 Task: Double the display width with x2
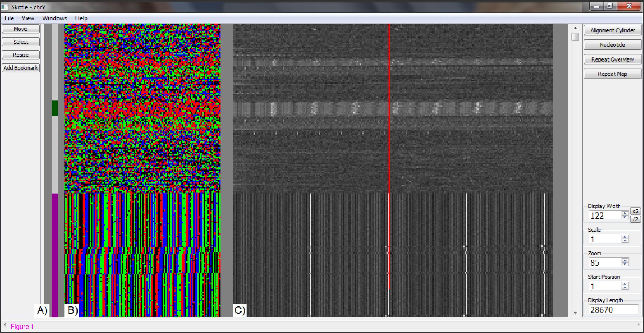[635, 211]
